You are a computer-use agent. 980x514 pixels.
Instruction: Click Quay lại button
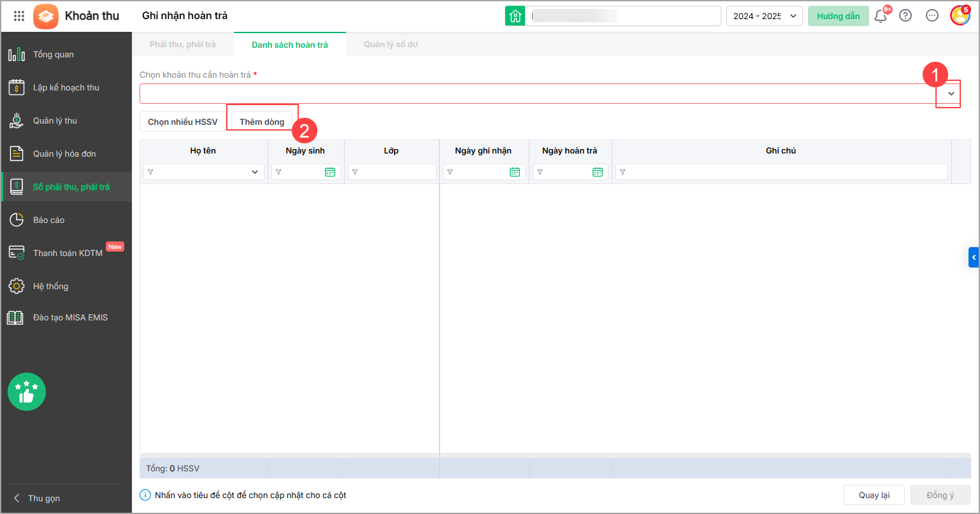pyautogui.click(x=874, y=495)
